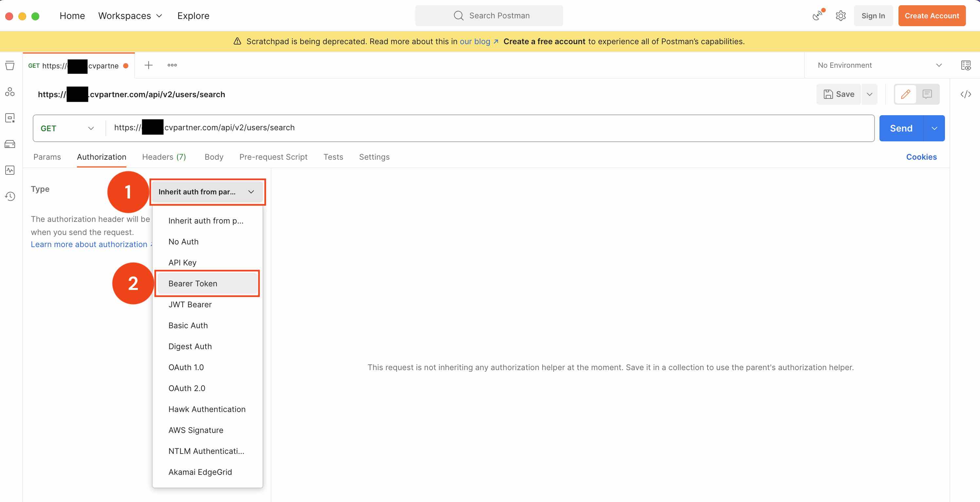Open the tab options three-dots menu
This screenshot has height=502, width=980.
[x=172, y=65]
